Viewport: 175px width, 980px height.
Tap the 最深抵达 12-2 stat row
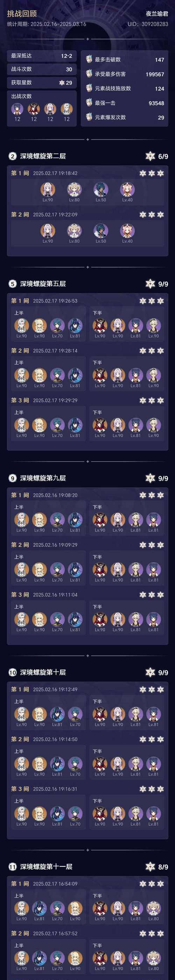[x=42, y=56]
